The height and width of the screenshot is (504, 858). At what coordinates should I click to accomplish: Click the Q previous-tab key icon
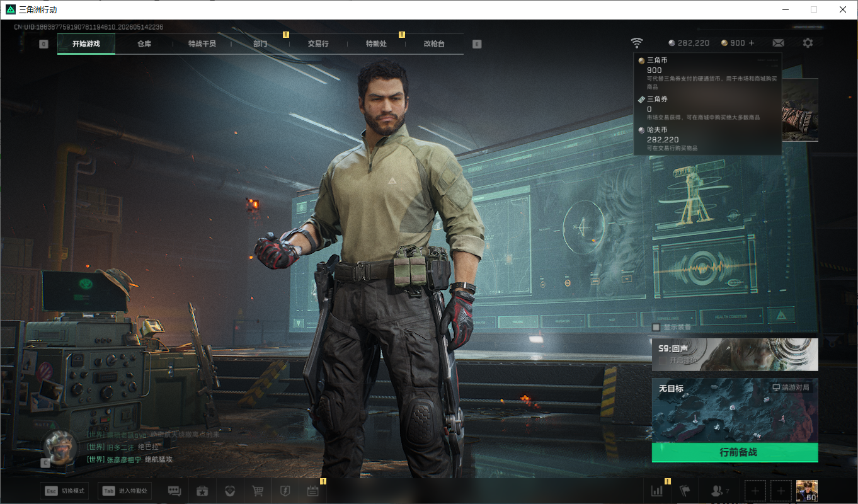(x=43, y=44)
